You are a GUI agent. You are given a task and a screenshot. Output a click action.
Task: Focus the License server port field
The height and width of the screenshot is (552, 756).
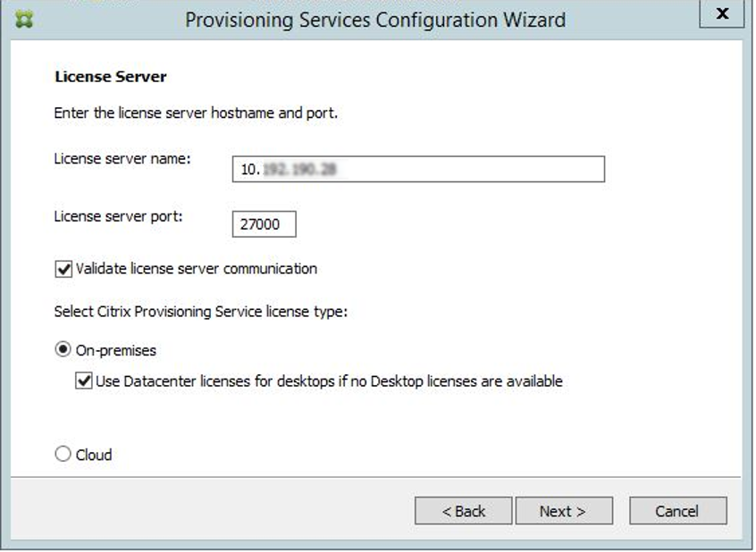tap(264, 224)
